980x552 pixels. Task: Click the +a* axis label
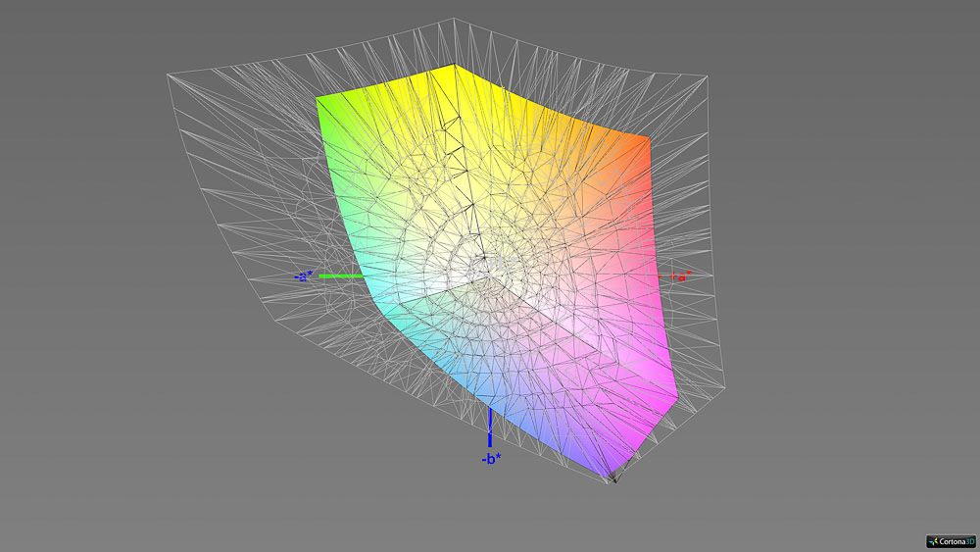[x=682, y=276]
